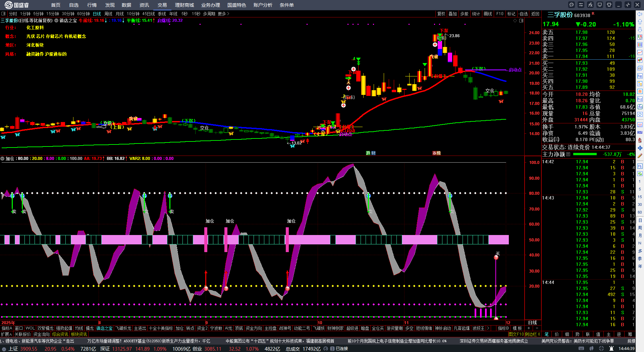
Task: Open the 理财商城 menu
Action: (x=184, y=5)
